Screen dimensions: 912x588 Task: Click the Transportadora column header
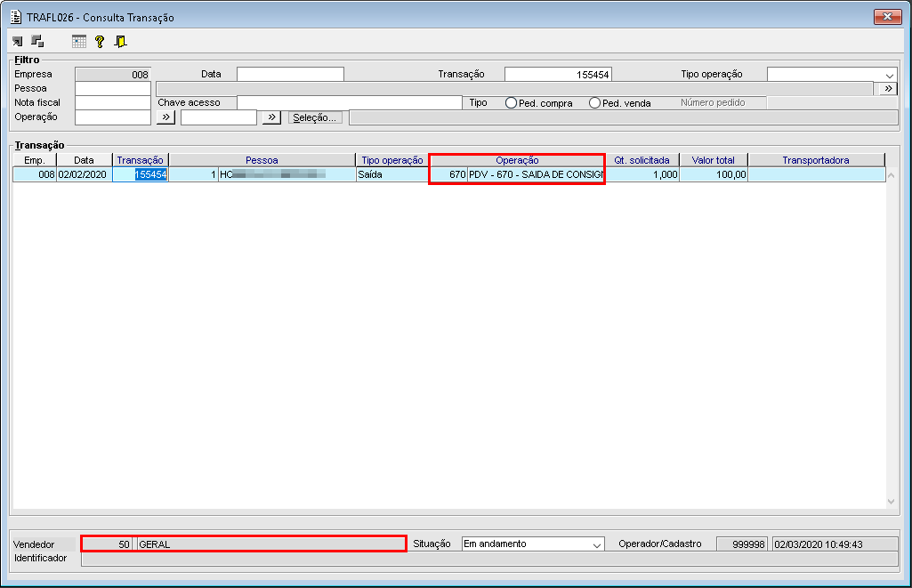coord(816,160)
